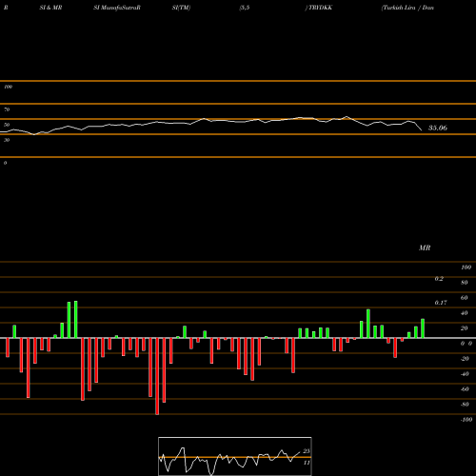Viewport: 476px width, 476px height.
Task: Click the 11 value in the mini chart
Action: tap(307, 463)
